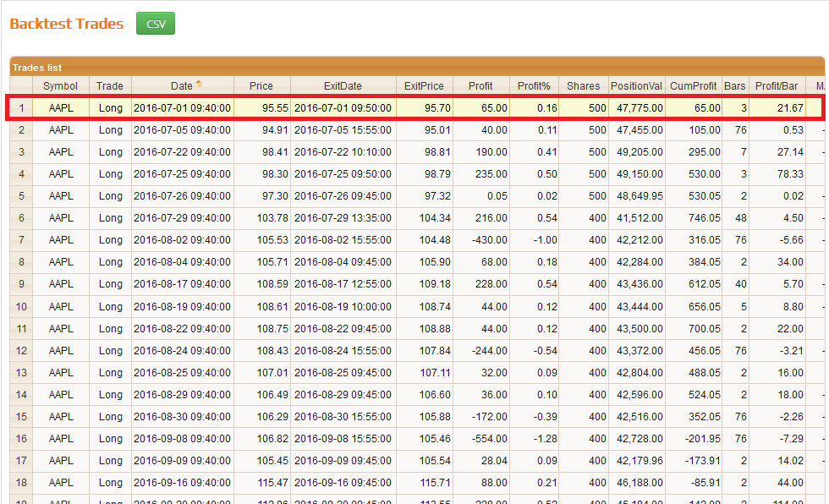Select cumulative profit 700.05
829x504 pixels.
704,329
